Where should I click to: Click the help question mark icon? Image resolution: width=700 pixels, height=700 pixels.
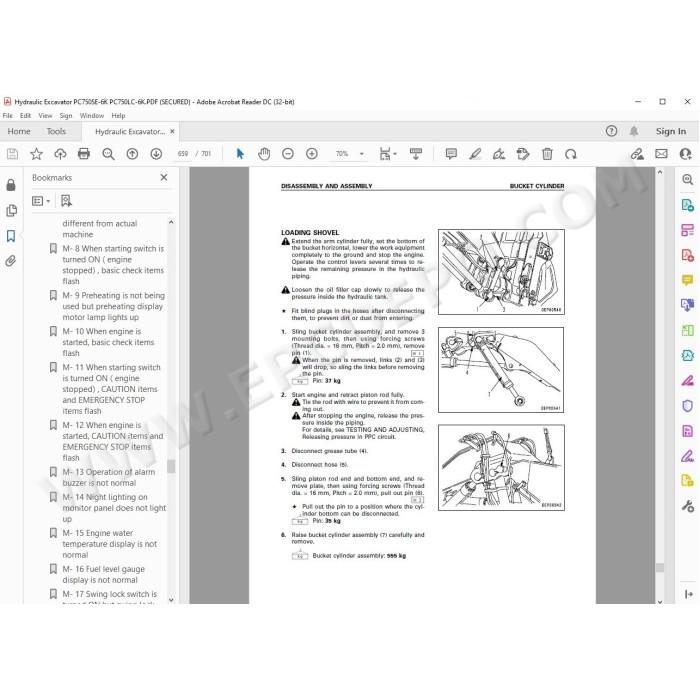pos(612,131)
